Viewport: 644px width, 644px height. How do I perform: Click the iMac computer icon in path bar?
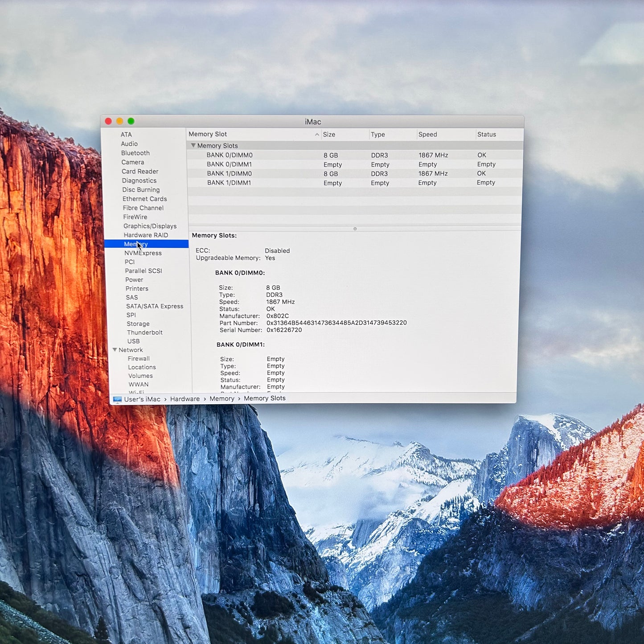tap(117, 400)
